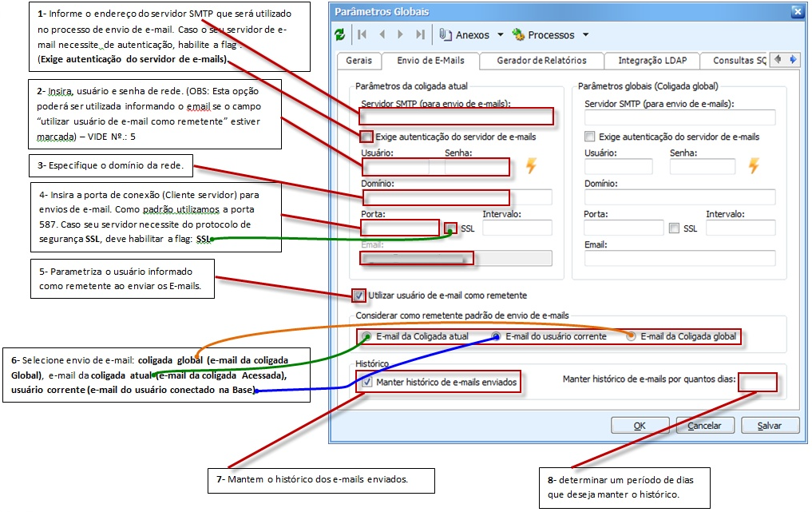Focus Porta field of coligada atual
812x512 pixels.
click(400, 228)
